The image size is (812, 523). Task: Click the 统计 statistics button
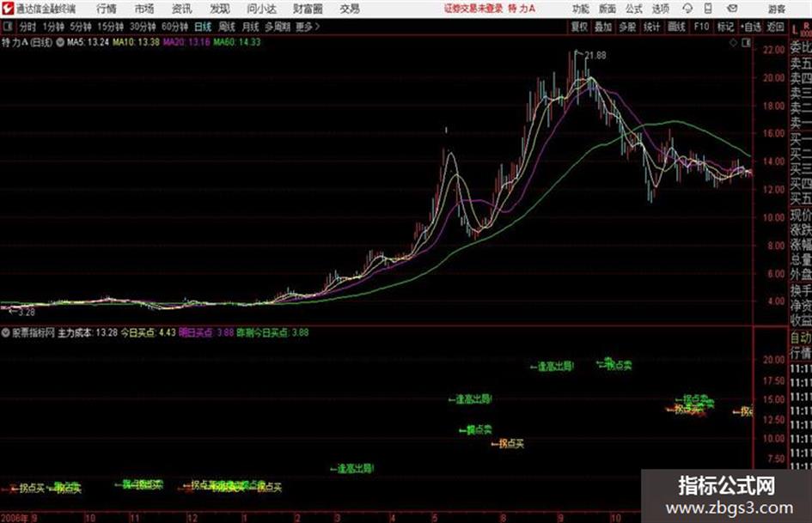tap(651, 27)
